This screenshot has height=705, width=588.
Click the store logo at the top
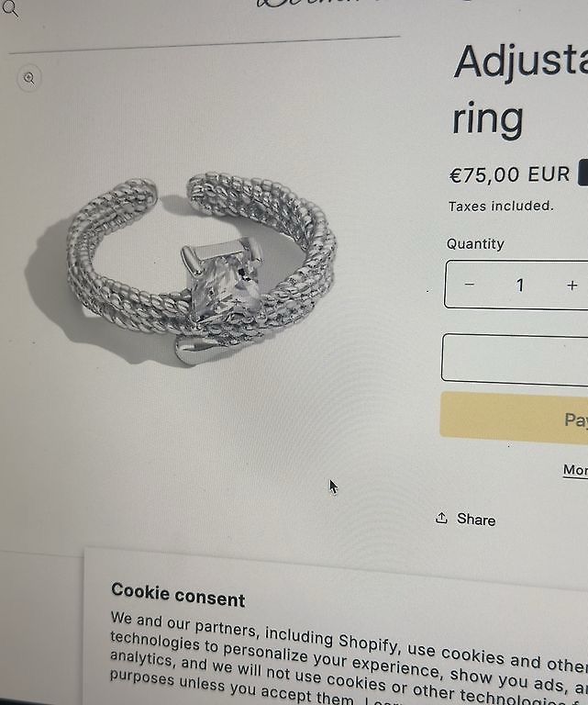pyautogui.click(x=315, y=4)
